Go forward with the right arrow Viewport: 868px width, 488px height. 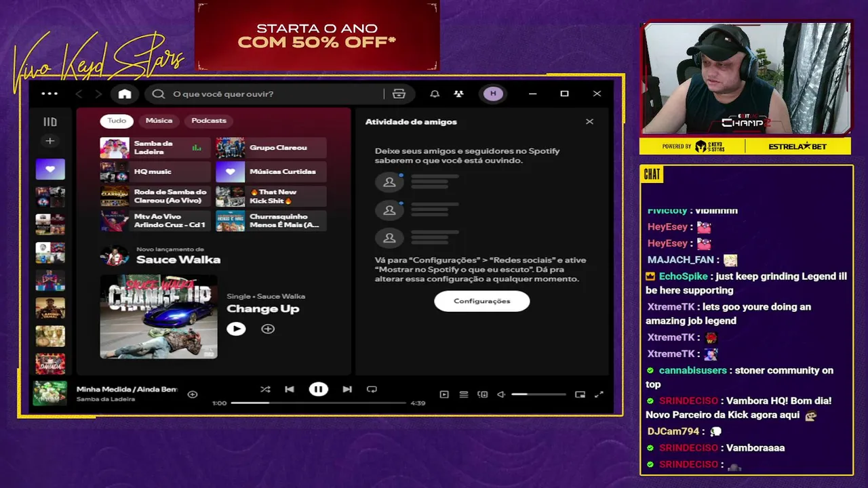pyautogui.click(x=98, y=94)
